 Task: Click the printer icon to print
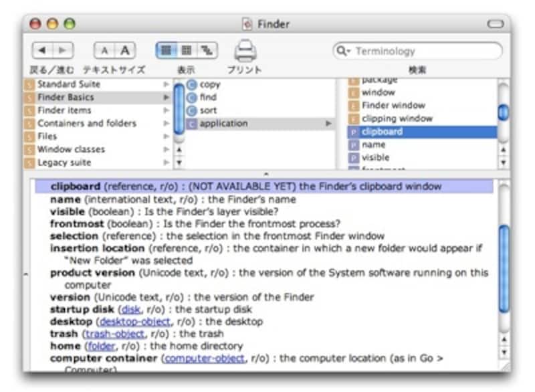(245, 50)
